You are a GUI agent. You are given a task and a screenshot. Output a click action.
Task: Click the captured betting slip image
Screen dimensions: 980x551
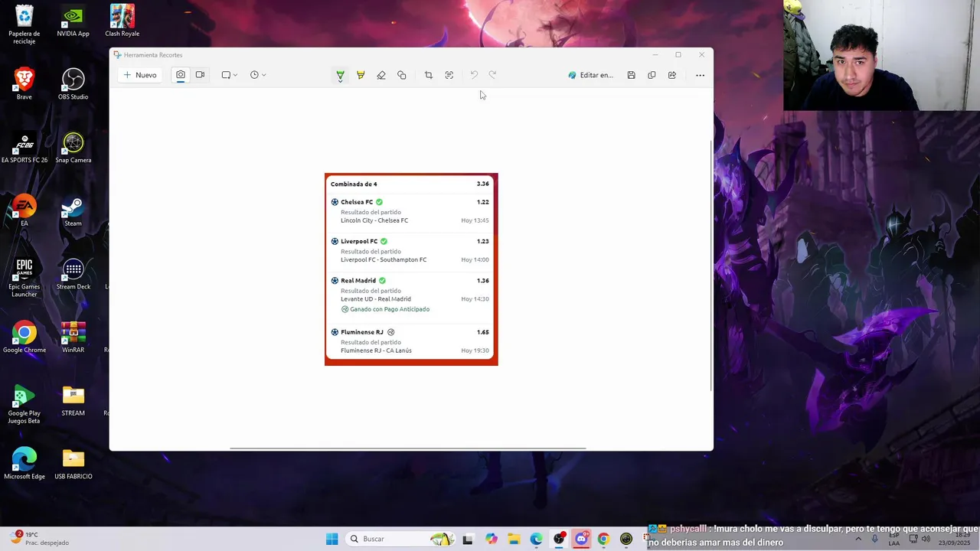click(x=411, y=269)
